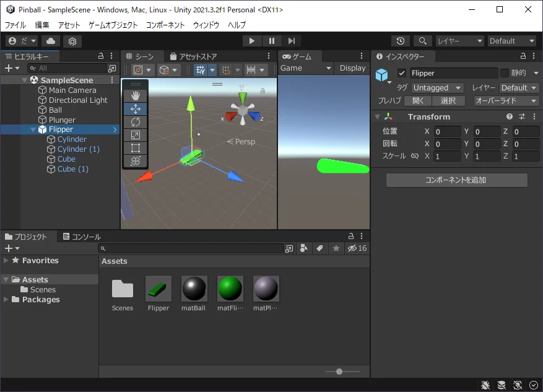Open the File menu

[x=15, y=25]
